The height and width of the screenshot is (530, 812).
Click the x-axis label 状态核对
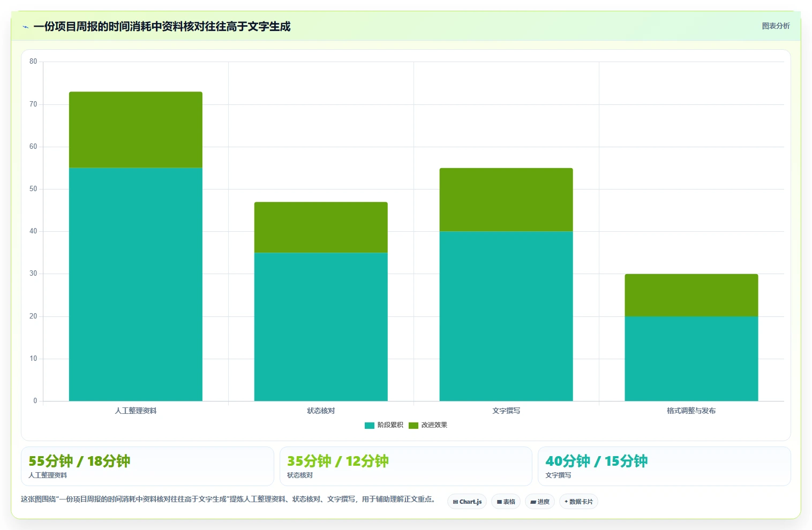tap(321, 411)
